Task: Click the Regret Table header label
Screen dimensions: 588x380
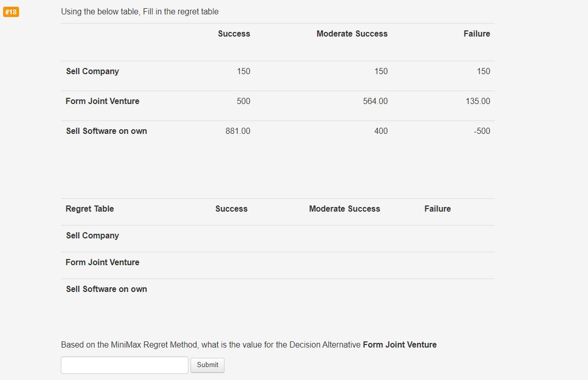Action: tap(89, 209)
